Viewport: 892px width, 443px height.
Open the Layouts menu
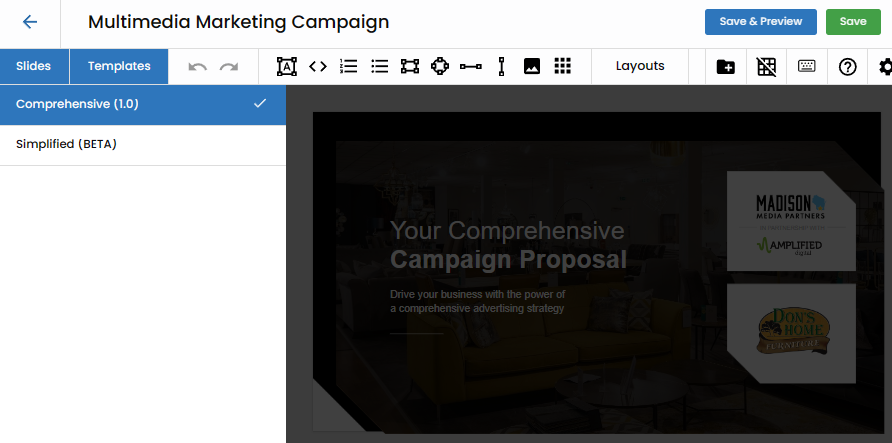coord(640,67)
